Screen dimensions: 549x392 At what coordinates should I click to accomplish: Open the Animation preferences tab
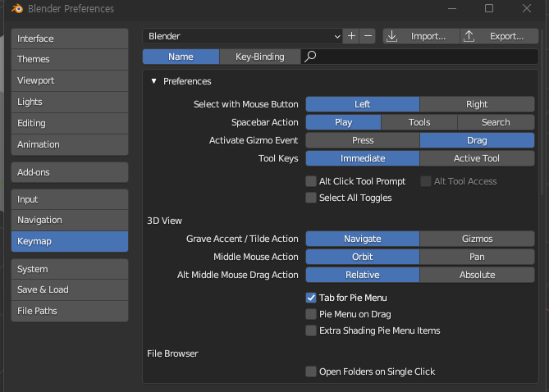70,144
